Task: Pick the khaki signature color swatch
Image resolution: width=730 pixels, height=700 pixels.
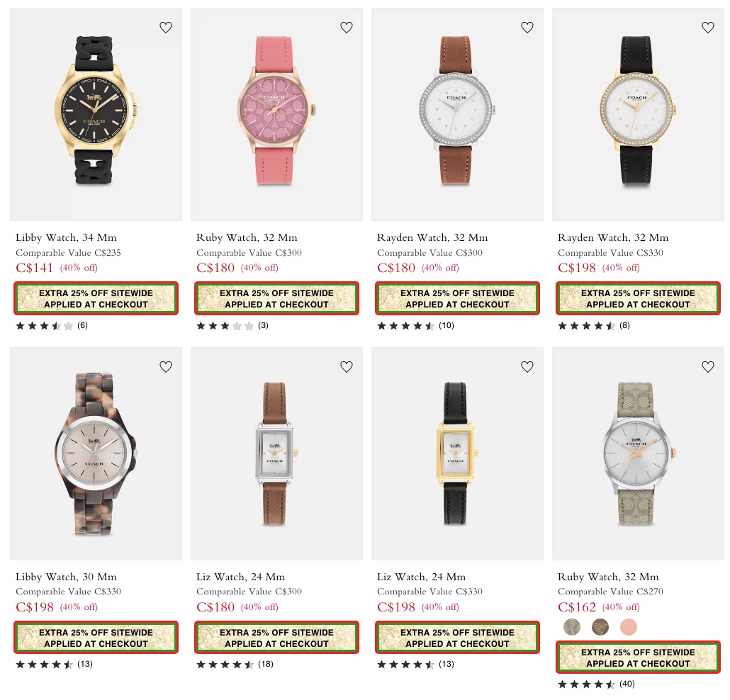Action: pyautogui.click(x=572, y=627)
